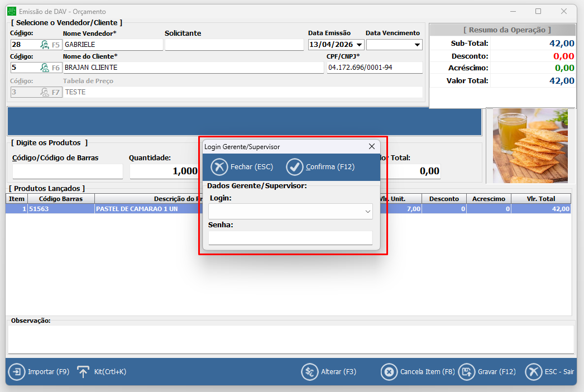The height and width of the screenshot is (392, 584).
Task: Close the Login Gerente/Supervisor dialog
Action: [372, 147]
